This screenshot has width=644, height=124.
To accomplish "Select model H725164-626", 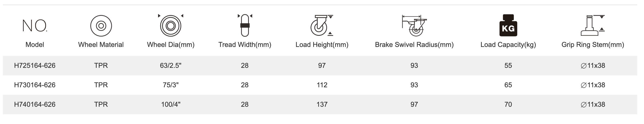I will click(x=35, y=65).
